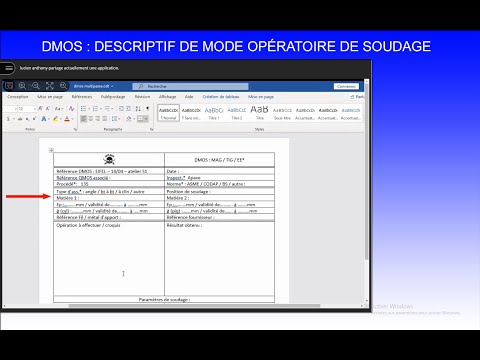Image resolution: width=480 pixels, height=360 pixels.
Task: Apply the Sans interligne style
Action: (x=191, y=113)
